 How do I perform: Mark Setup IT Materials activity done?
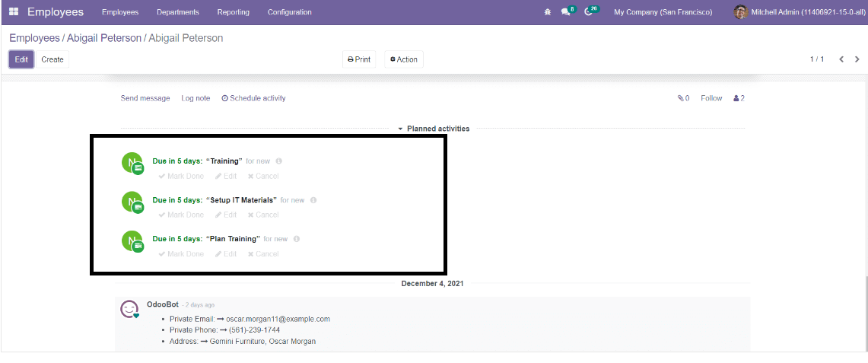181,215
